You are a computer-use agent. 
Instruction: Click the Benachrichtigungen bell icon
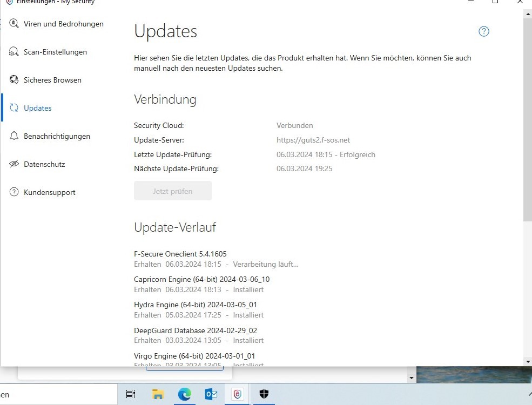point(14,136)
